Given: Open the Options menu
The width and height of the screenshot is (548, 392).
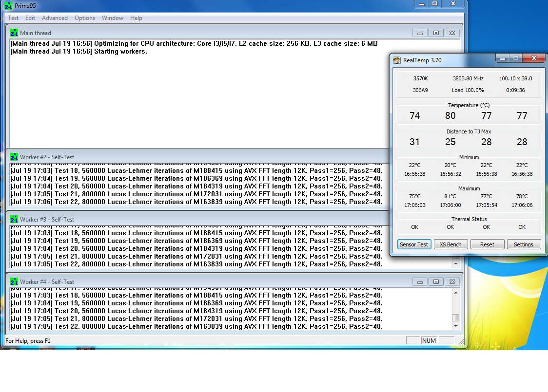Looking at the screenshot, I should pos(84,18).
